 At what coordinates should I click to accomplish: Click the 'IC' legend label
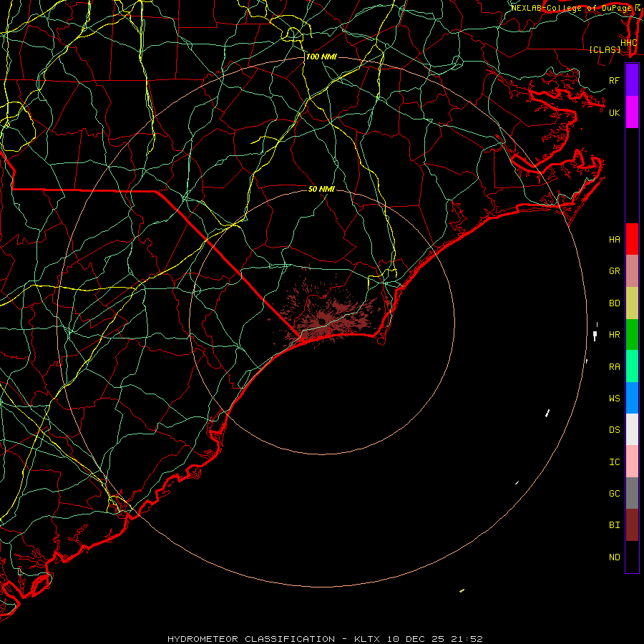coord(615,462)
